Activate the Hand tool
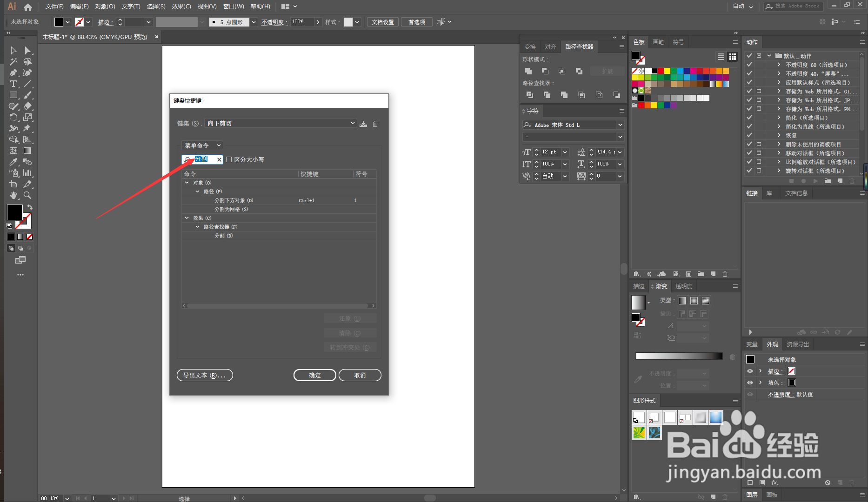The height and width of the screenshot is (502, 868). coord(13,195)
